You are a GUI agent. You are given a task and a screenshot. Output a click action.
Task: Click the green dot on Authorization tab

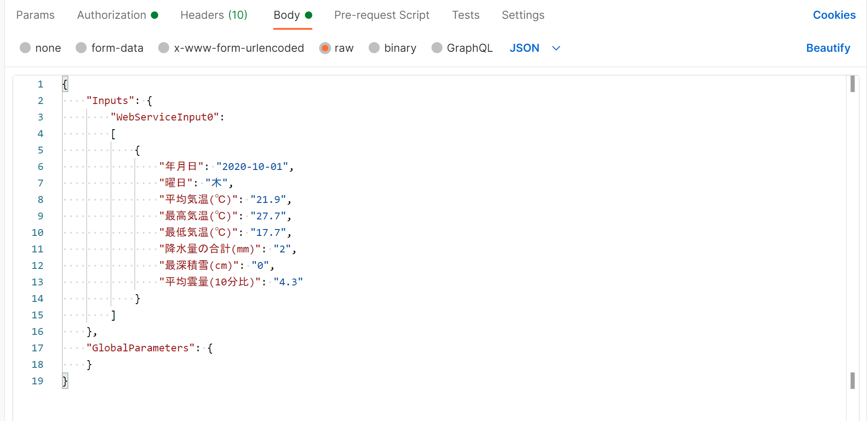click(155, 15)
